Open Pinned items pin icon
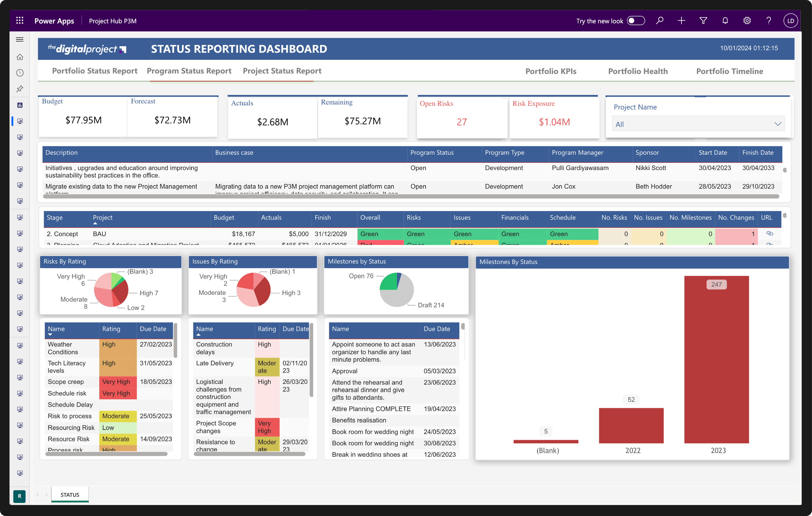The image size is (812, 516). 20,89
